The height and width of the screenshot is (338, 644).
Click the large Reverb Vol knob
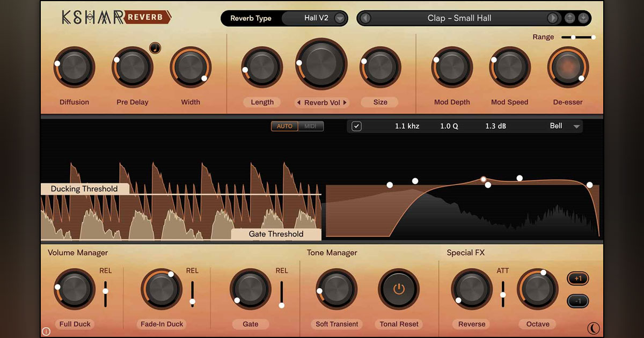point(321,64)
